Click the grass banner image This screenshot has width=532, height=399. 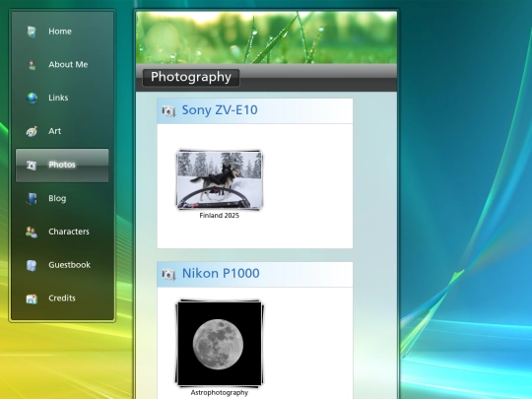266,37
